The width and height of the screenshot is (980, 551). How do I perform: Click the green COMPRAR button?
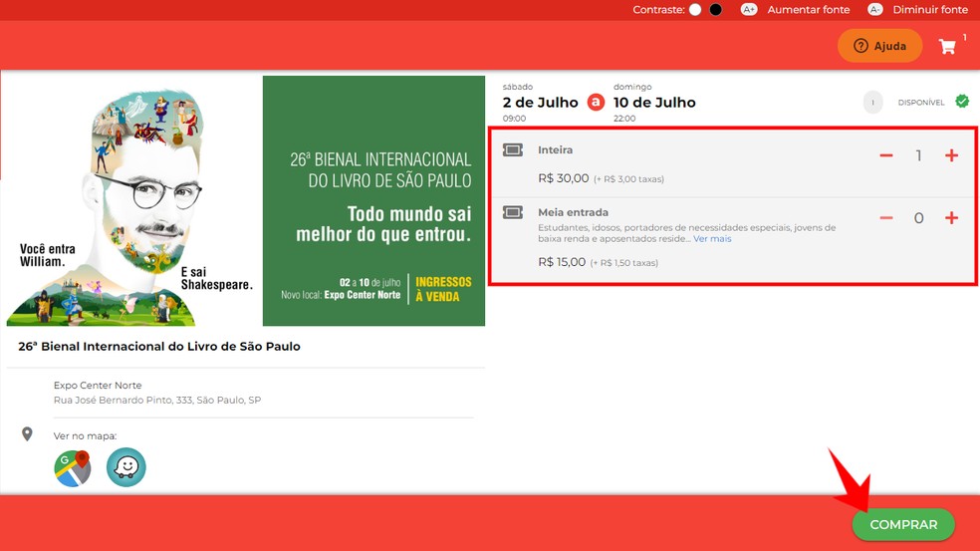pos(903,524)
